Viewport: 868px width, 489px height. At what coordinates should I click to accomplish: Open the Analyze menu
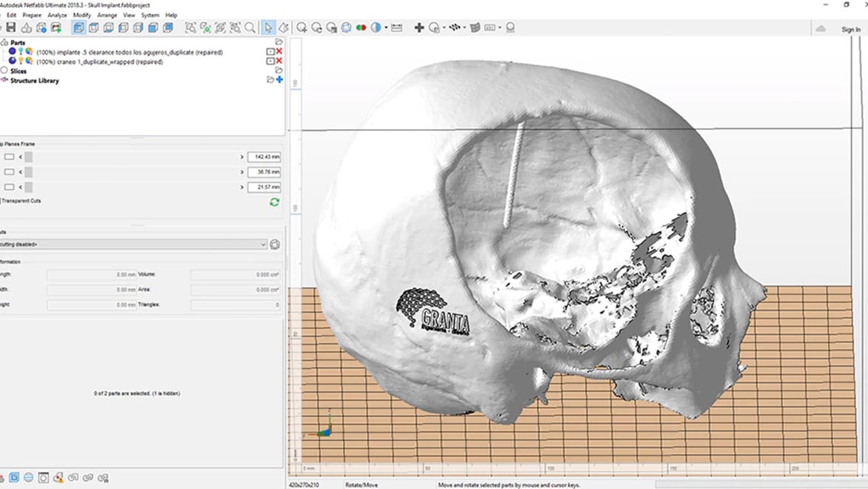57,15
